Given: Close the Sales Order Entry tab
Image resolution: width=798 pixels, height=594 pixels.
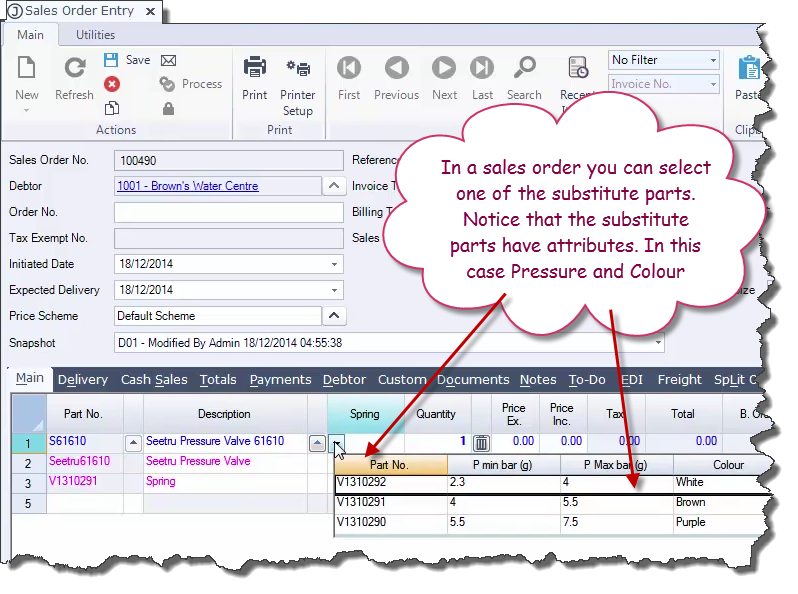Looking at the screenshot, I should pyautogui.click(x=150, y=11).
